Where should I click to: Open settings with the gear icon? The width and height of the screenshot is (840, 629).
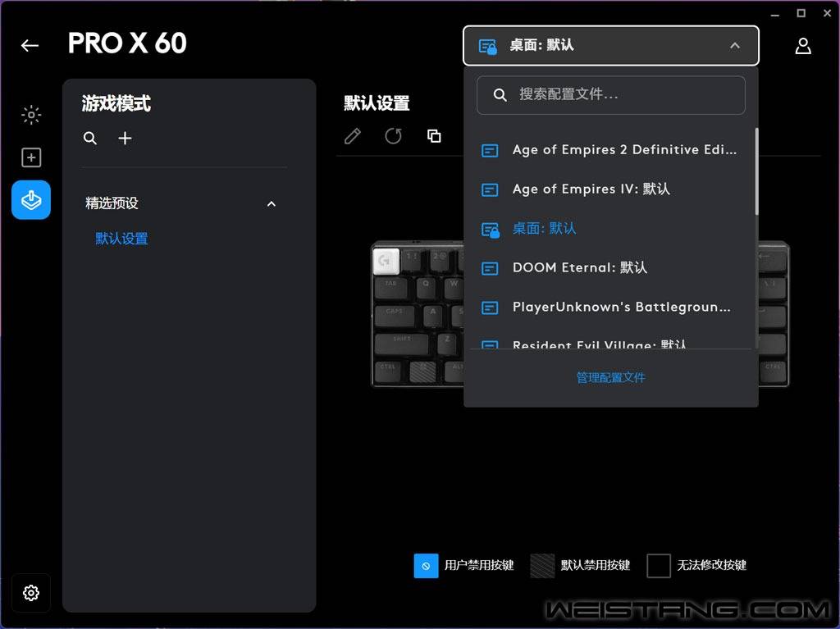(x=31, y=593)
